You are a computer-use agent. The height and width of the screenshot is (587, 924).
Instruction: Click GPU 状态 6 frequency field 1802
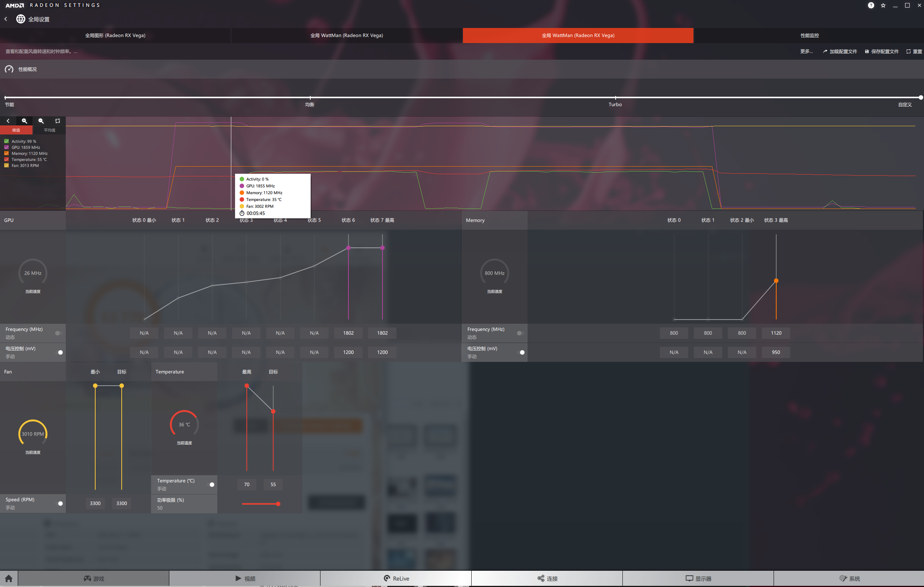tap(348, 333)
